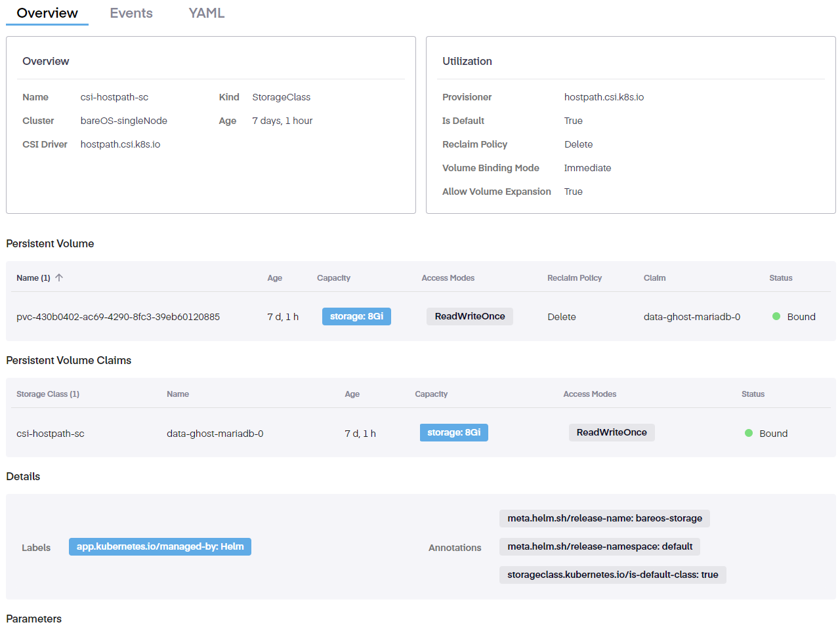This screenshot has height=633, width=840.
Task: Sort Persistent Volume table by Reclaim Policy header
Action: 574,278
